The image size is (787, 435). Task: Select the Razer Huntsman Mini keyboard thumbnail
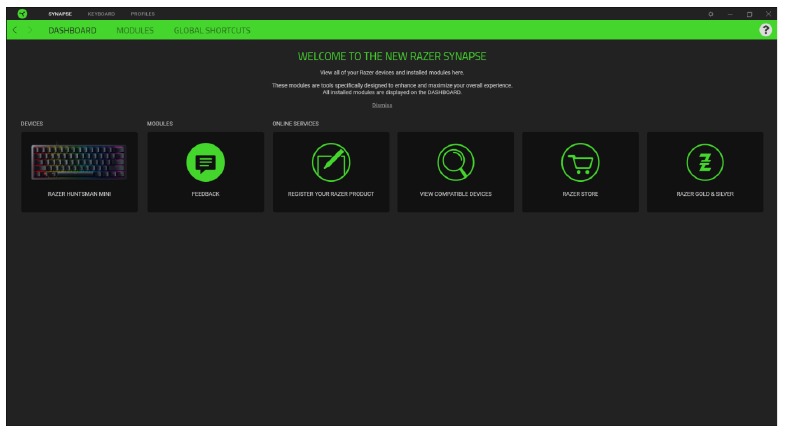pos(79,162)
